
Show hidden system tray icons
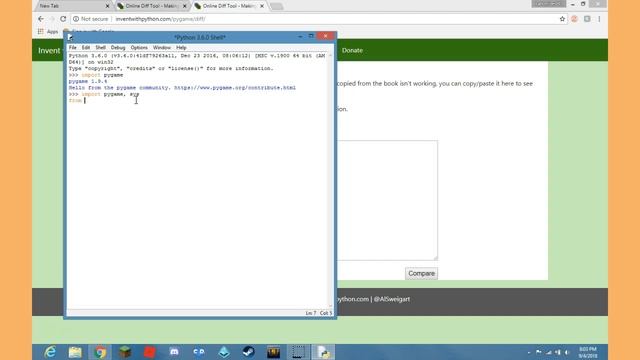[x=529, y=352]
